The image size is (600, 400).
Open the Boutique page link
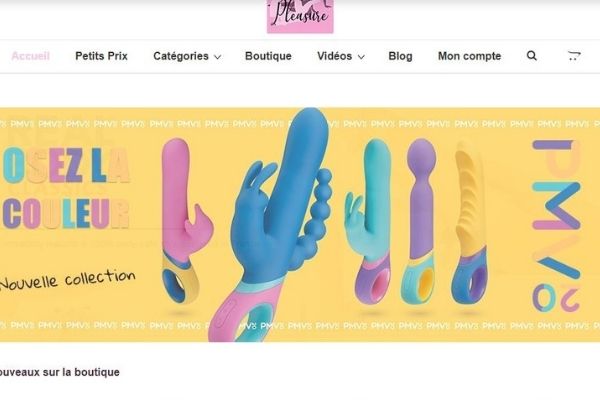click(268, 56)
